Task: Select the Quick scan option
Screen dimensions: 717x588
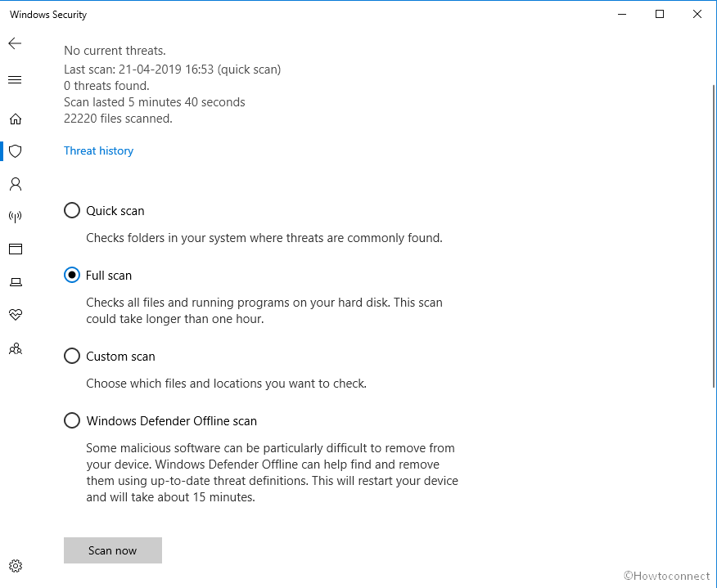Action: tap(104, 211)
